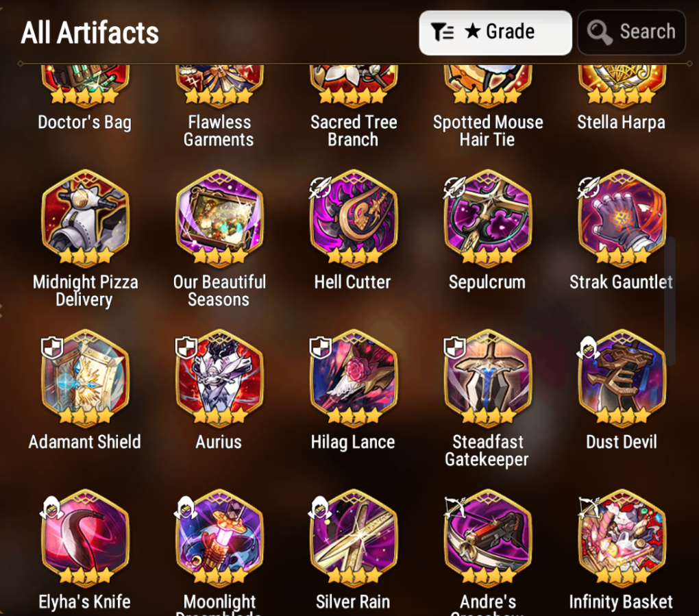Open the Midnight Pizza Delivery artifact
This screenshot has height=616, width=699.
[x=85, y=218]
